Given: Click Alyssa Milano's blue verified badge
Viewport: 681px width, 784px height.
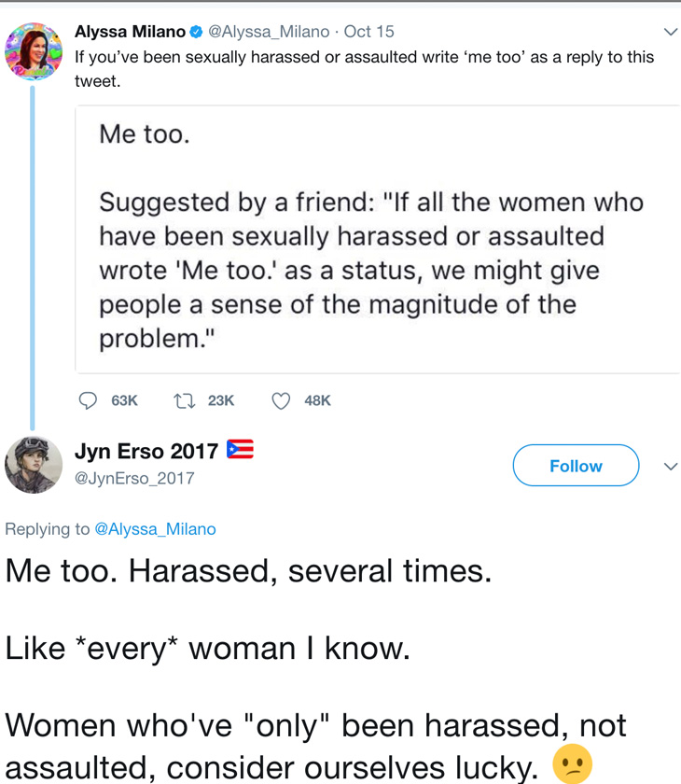Looking at the screenshot, I should tap(197, 33).
